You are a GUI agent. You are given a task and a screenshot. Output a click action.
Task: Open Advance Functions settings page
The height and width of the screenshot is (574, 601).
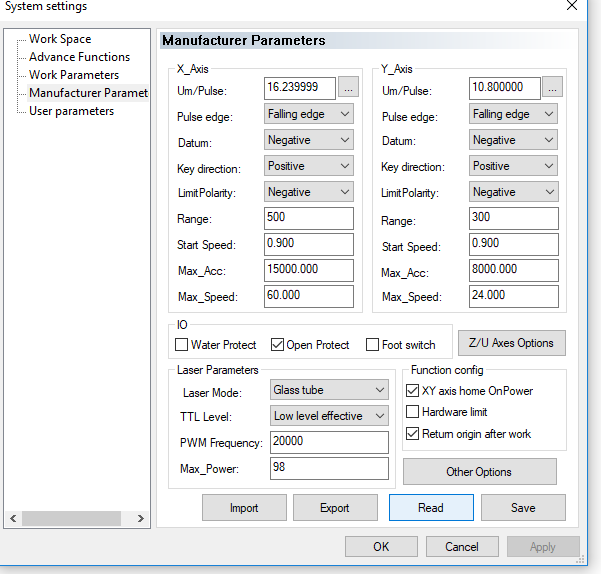click(79, 57)
